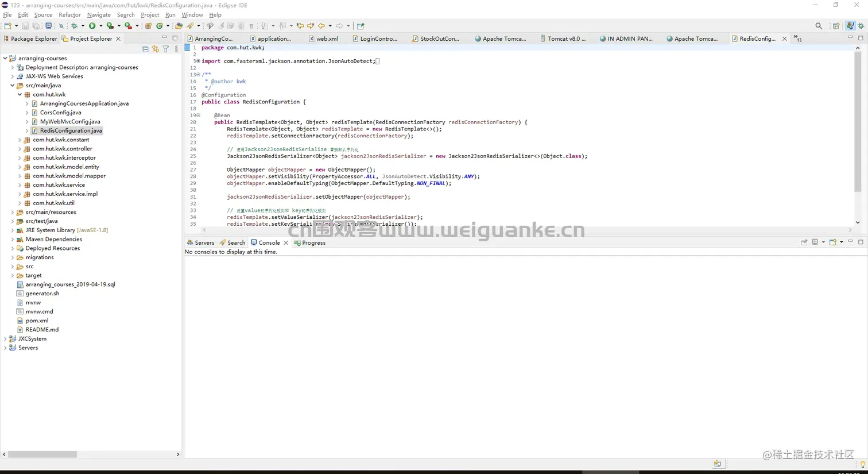Open the Progress view tab
Screen dimensions: 868x474
point(310,242)
